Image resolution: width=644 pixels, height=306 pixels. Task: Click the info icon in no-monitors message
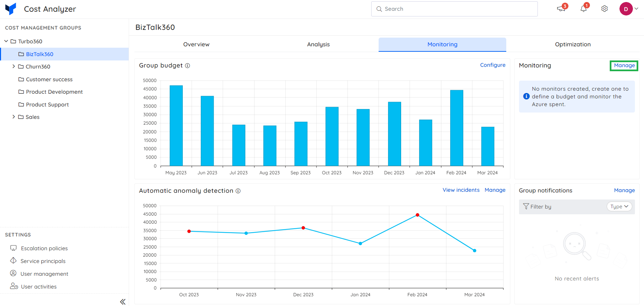tap(526, 96)
